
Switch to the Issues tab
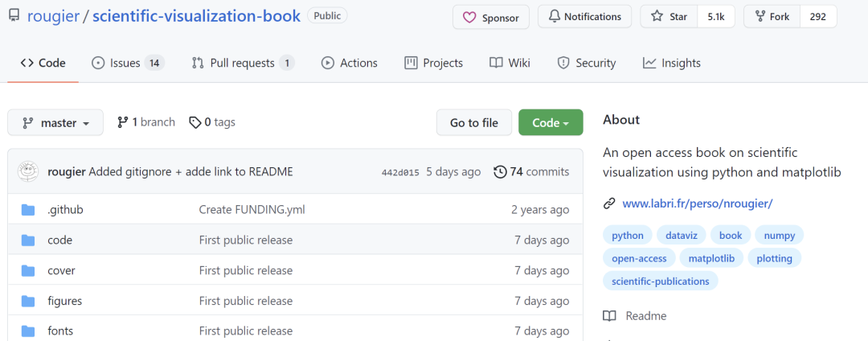coord(128,63)
